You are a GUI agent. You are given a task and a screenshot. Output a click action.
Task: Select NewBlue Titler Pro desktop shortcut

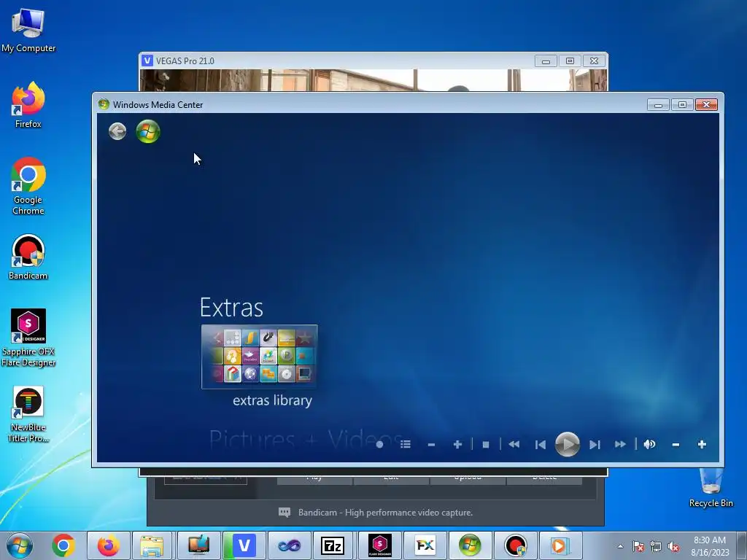pos(28,414)
